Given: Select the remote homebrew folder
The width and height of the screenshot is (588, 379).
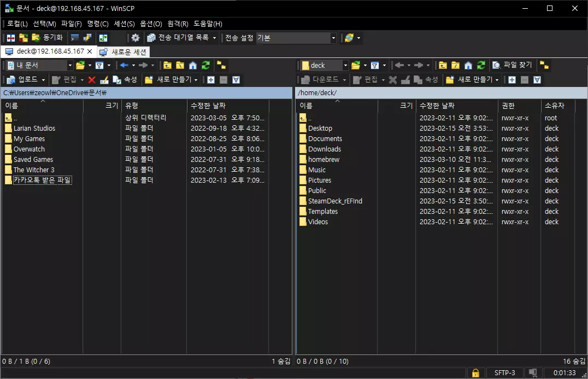Looking at the screenshot, I should click(x=324, y=160).
